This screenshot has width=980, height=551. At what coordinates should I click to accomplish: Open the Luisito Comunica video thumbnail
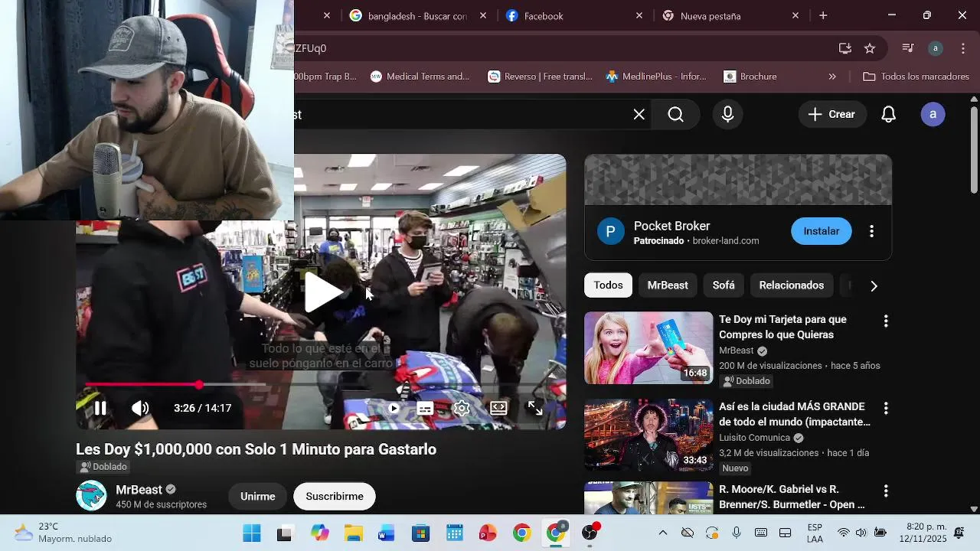click(648, 435)
